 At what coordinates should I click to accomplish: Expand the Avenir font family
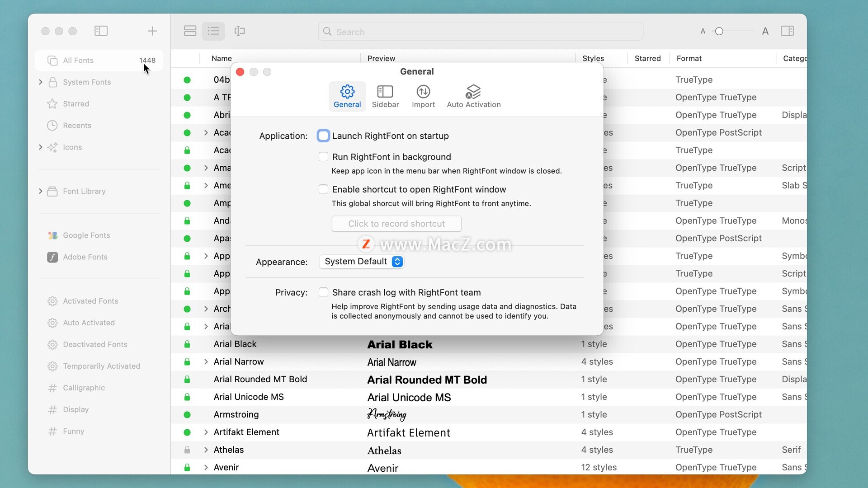206,467
